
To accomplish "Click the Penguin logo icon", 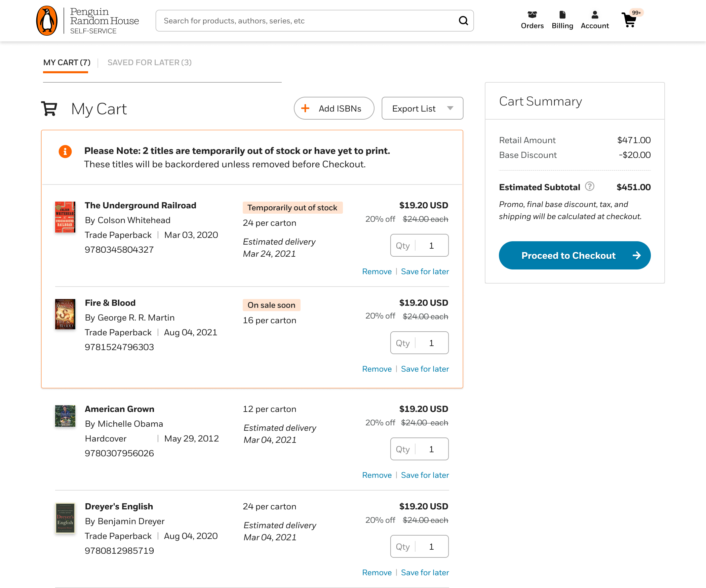I will (x=47, y=20).
